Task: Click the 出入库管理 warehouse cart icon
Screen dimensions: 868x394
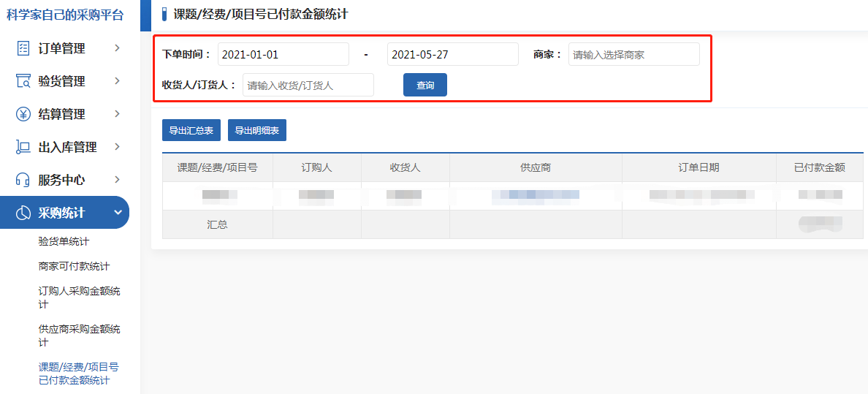Action: (23, 147)
